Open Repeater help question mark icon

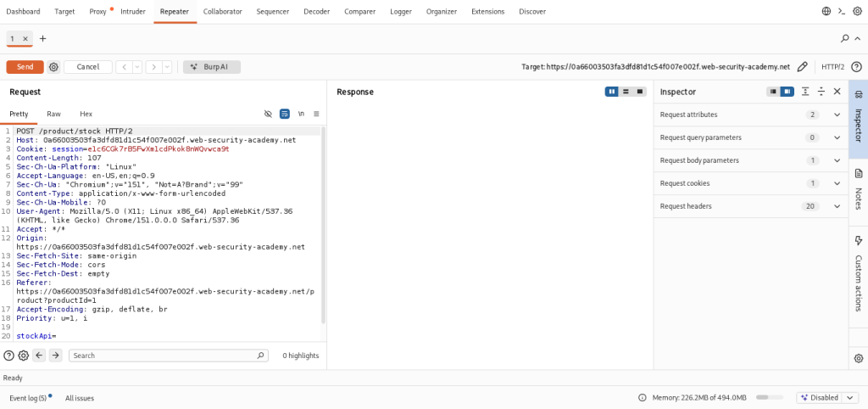pyautogui.click(x=856, y=67)
